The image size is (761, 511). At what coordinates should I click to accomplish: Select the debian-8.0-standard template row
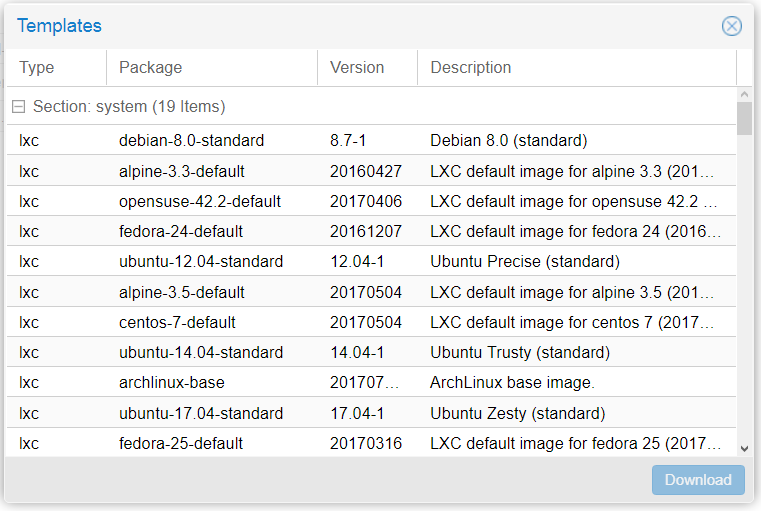371,140
